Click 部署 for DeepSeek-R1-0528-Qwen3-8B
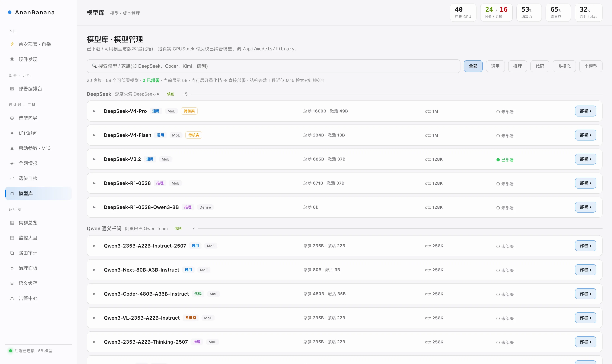612x364 pixels. point(585,207)
